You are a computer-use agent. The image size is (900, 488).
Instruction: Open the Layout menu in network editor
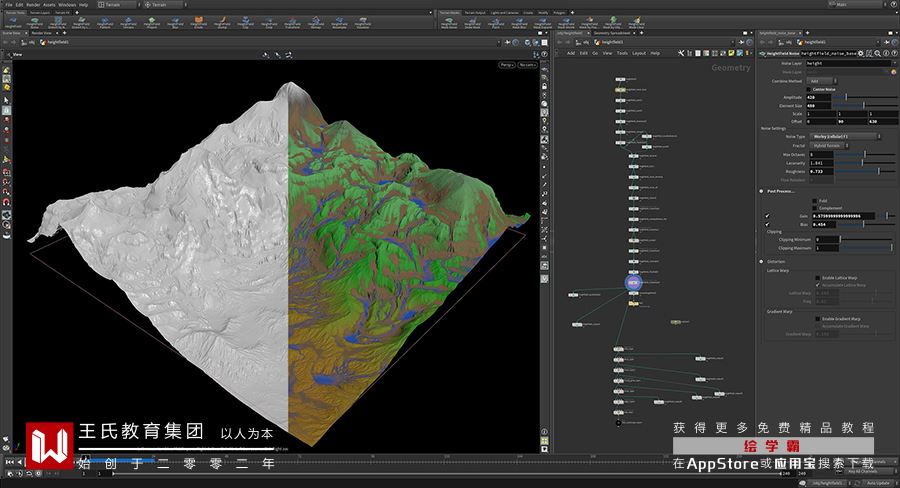638,53
